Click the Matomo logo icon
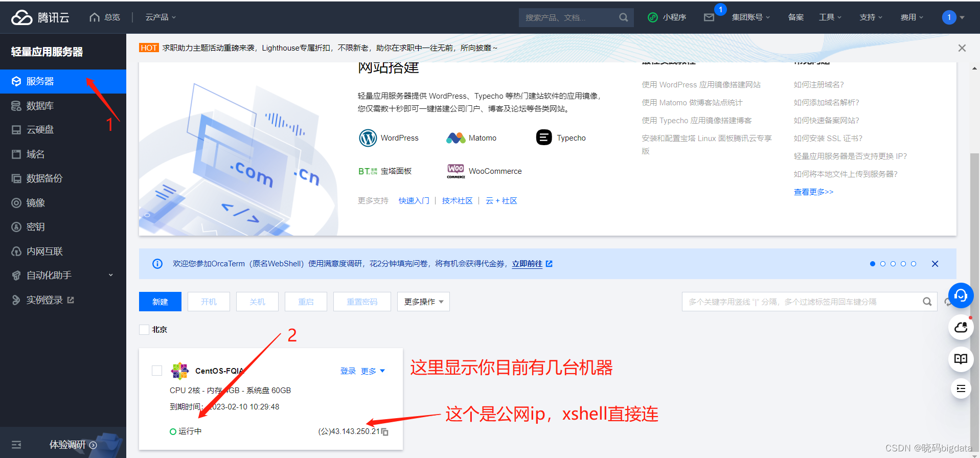 tap(455, 138)
